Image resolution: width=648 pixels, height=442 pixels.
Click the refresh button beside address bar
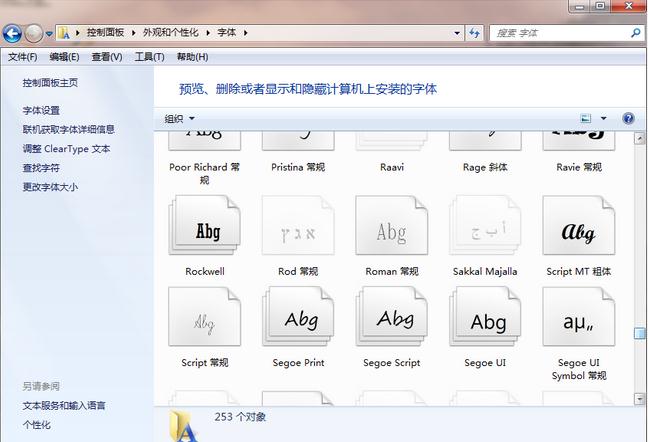[x=474, y=33]
